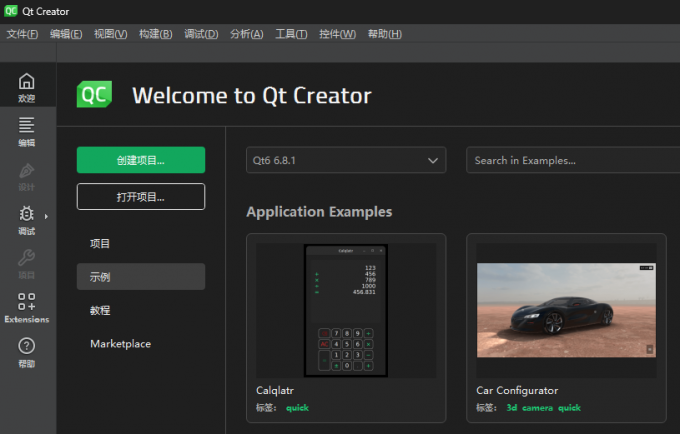
Task: Open the 构建(B) menu
Action: [156, 34]
